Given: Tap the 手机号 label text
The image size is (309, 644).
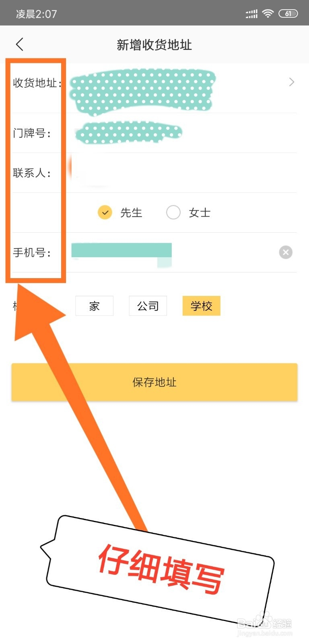Looking at the screenshot, I should tap(32, 252).
